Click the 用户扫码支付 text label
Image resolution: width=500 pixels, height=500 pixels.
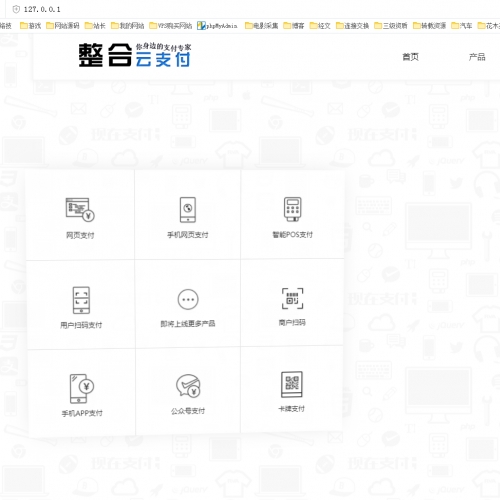(x=81, y=325)
